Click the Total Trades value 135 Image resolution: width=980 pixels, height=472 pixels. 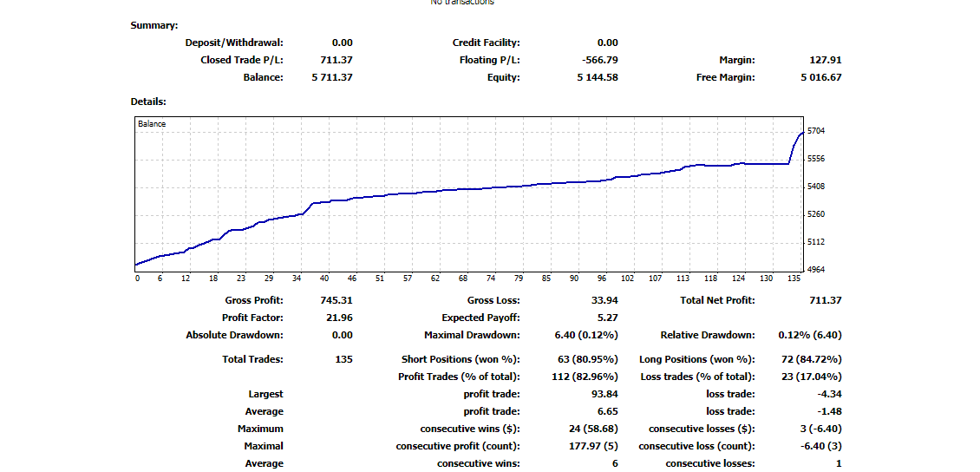pyautogui.click(x=344, y=359)
